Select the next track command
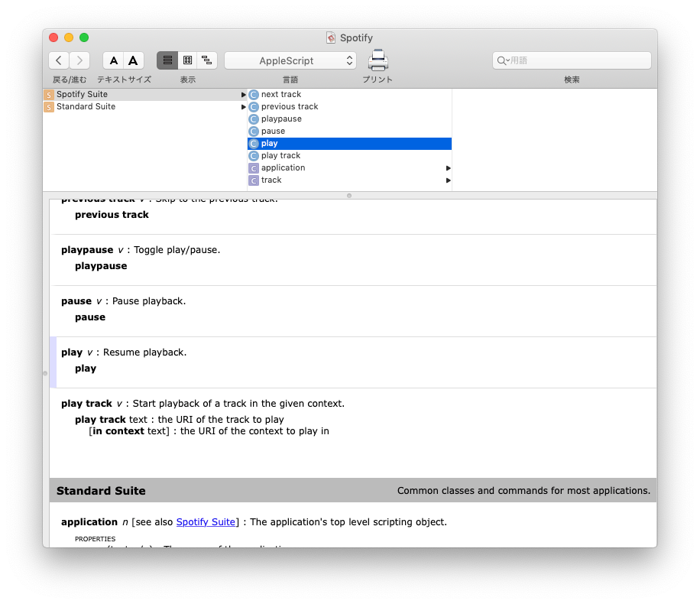 [349, 94]
